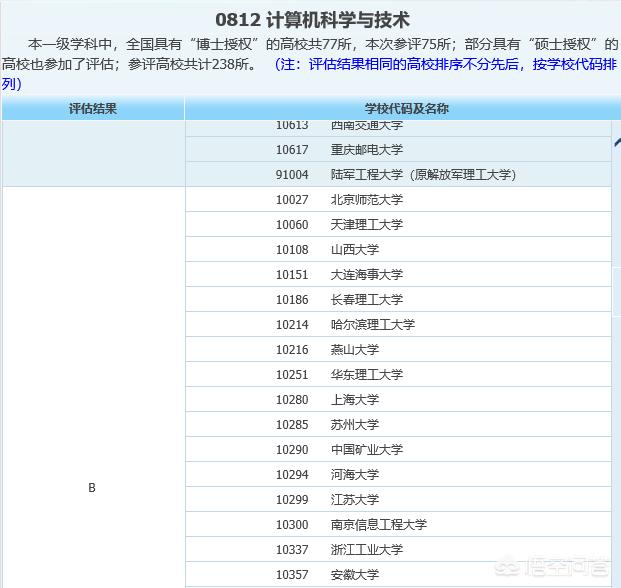Screen dimensions: 621x588
Task: Select the 0812 计算机科学与技术 title
Action: point(312,20)
